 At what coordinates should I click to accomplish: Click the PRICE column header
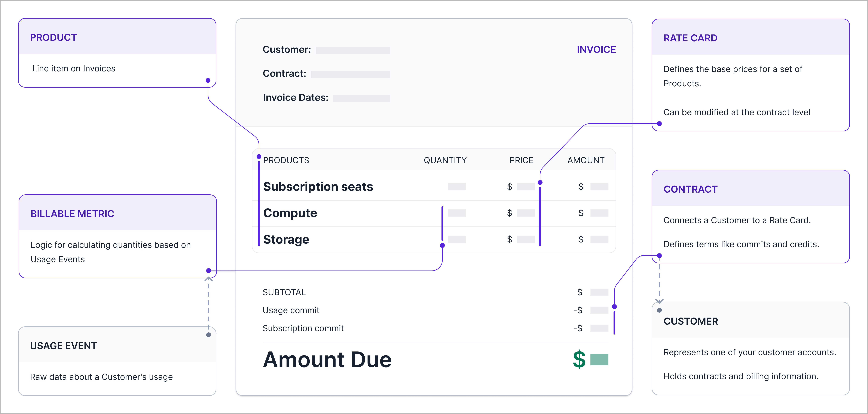(521, 160)
